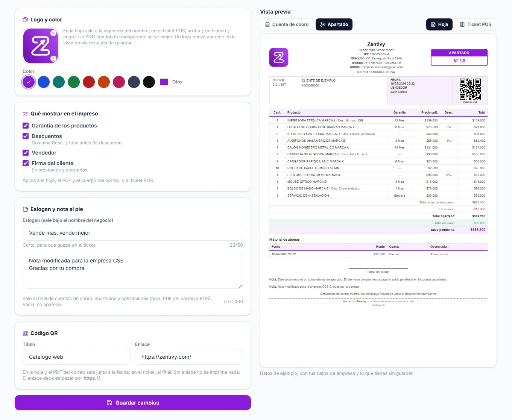Save with Guardar cambios button
The image size is (512, 420).
[133, 403]
